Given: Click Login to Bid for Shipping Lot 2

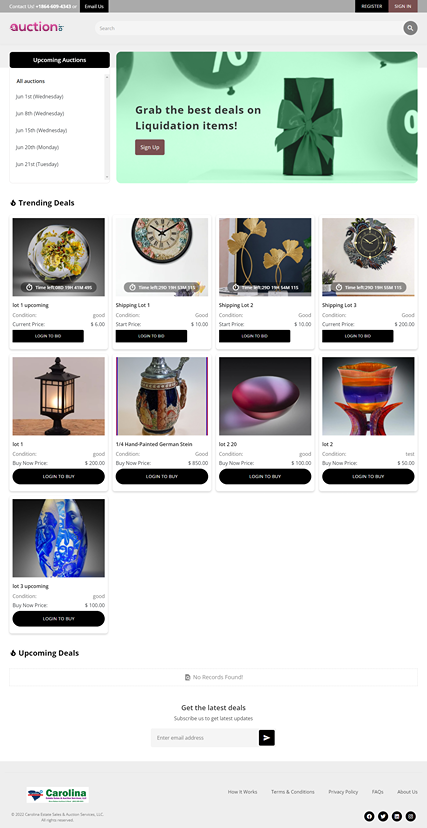Looking at the screenshot, I should pos(254,336).
